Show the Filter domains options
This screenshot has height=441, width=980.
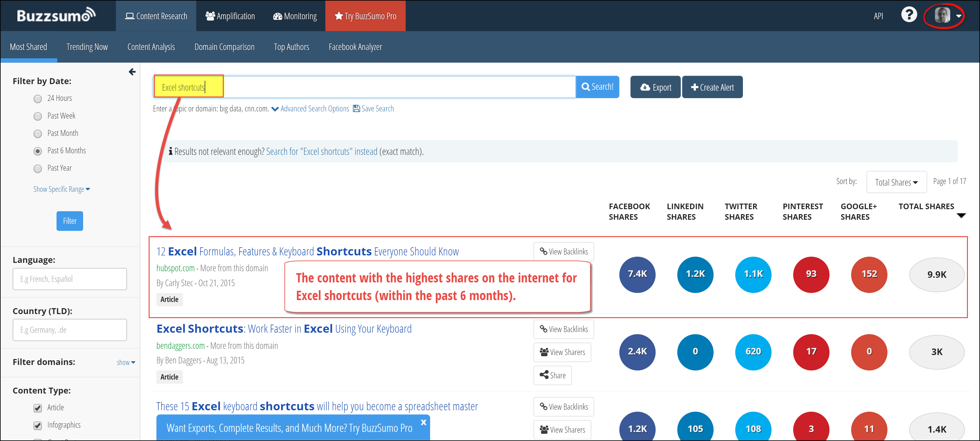[x=126, y=362]
